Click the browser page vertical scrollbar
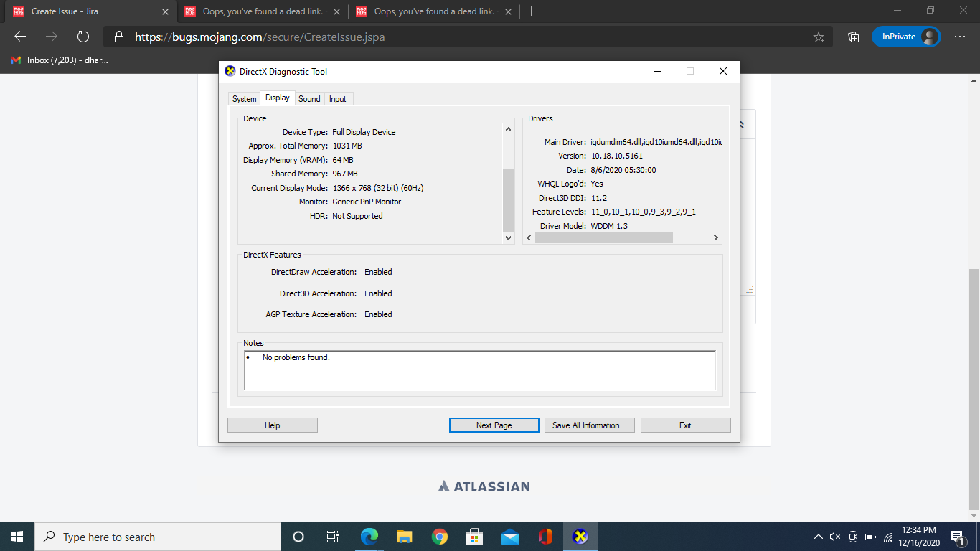Screen dimensions: 980x551 [974, 388]
